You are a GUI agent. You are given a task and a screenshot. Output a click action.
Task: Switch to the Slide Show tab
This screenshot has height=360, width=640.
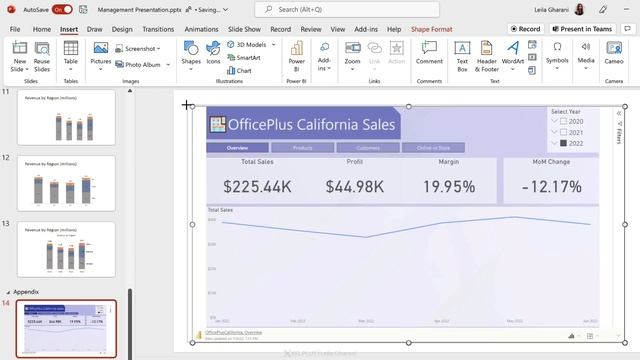[x=244, y=29]
